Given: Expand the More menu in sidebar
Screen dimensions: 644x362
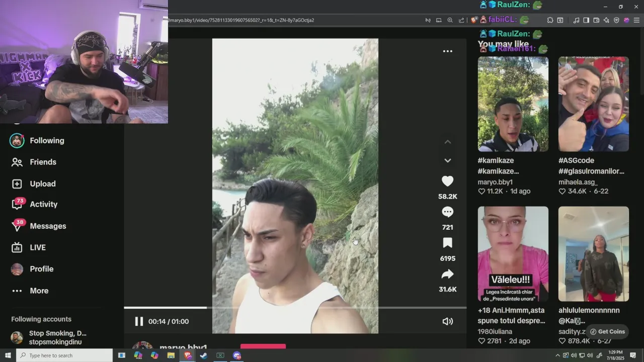Looking at the screenshot, I should pos(30,291).
